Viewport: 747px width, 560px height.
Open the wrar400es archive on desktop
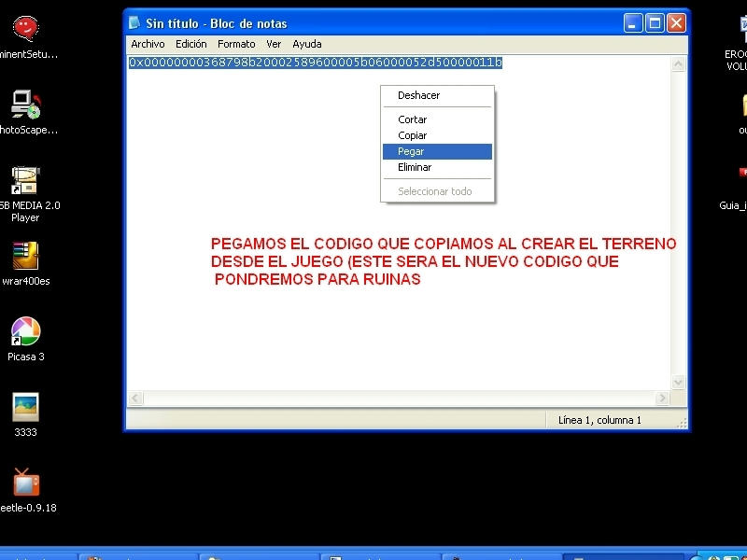tap(23, 257)
